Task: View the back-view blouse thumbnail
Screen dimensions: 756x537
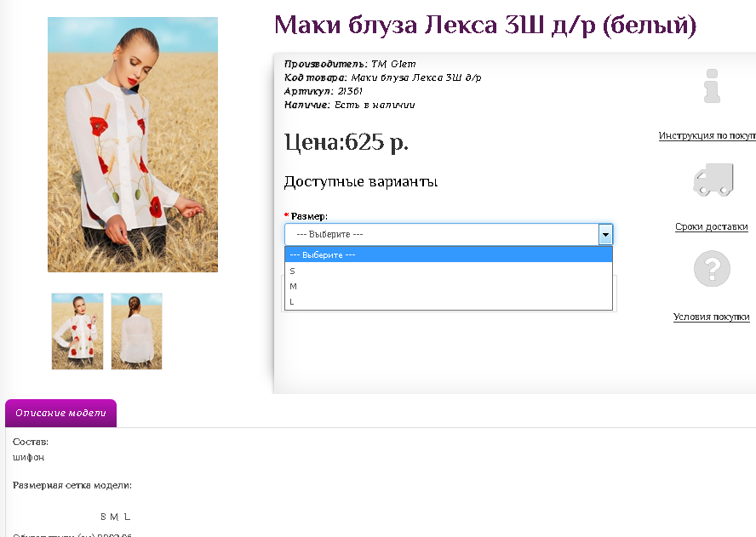Action: coord(136,331)
